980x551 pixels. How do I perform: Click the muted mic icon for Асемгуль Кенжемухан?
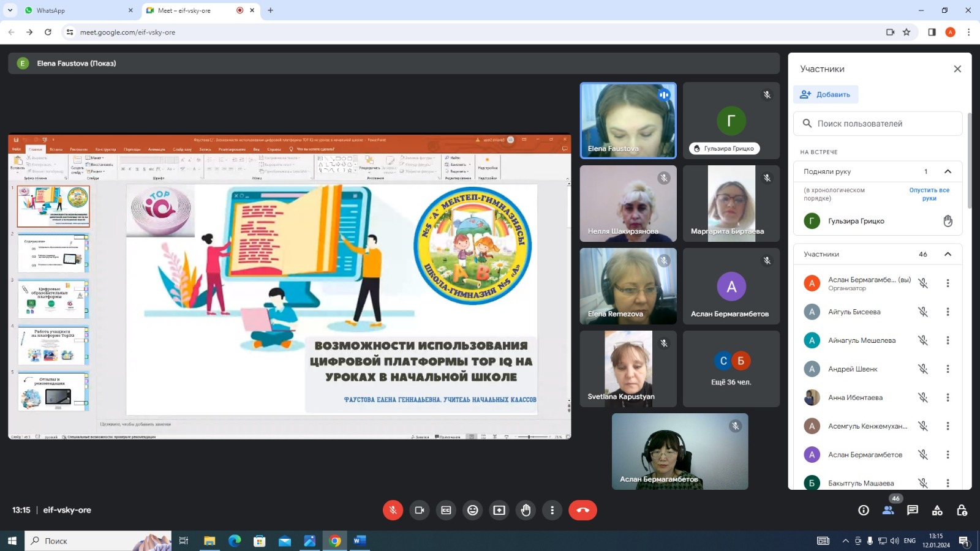(923, 426)
